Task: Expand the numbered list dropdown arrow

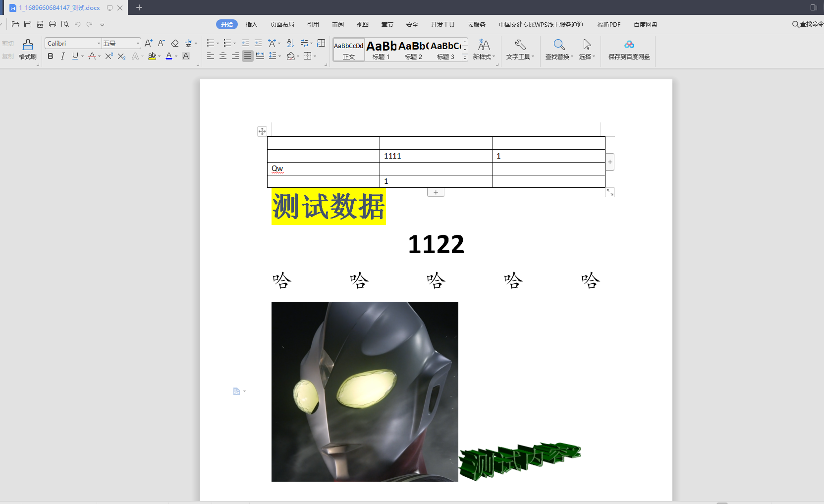Action: (235, 44)
